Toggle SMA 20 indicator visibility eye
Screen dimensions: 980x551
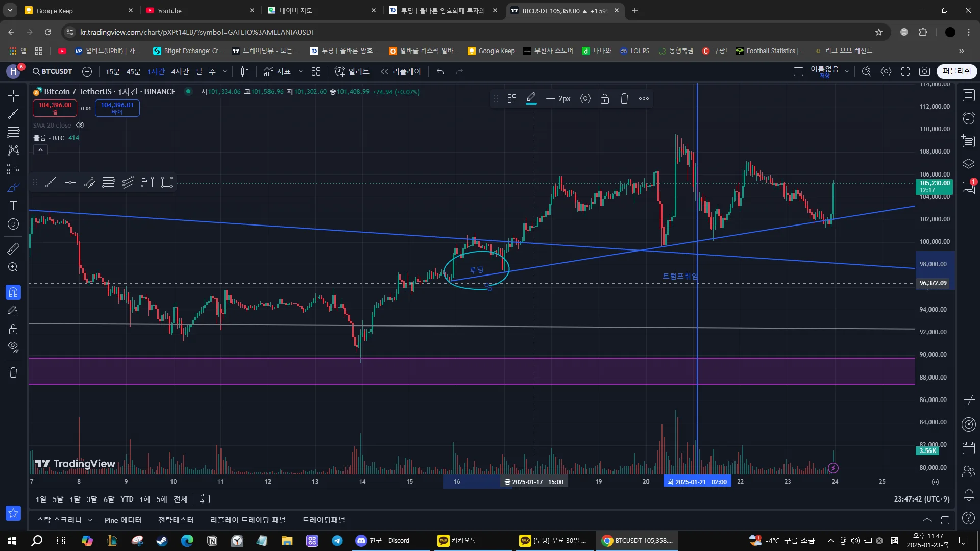(80, 125)
